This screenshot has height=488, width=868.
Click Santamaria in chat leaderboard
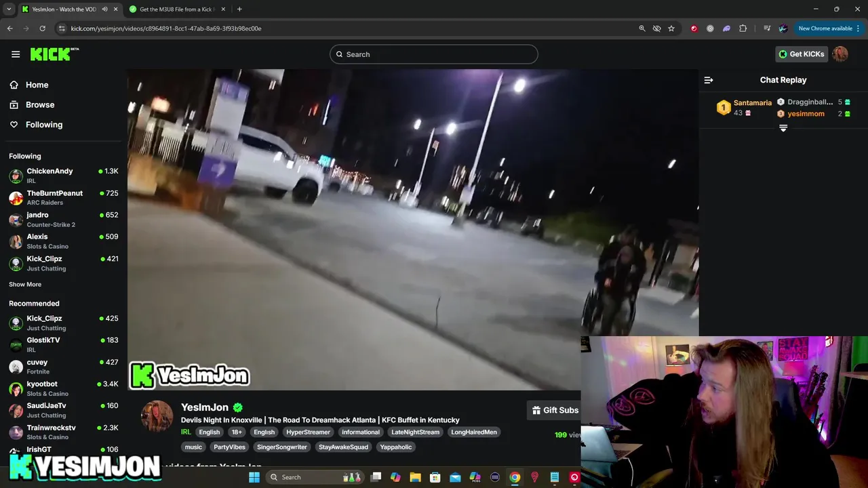click(753, 103)
